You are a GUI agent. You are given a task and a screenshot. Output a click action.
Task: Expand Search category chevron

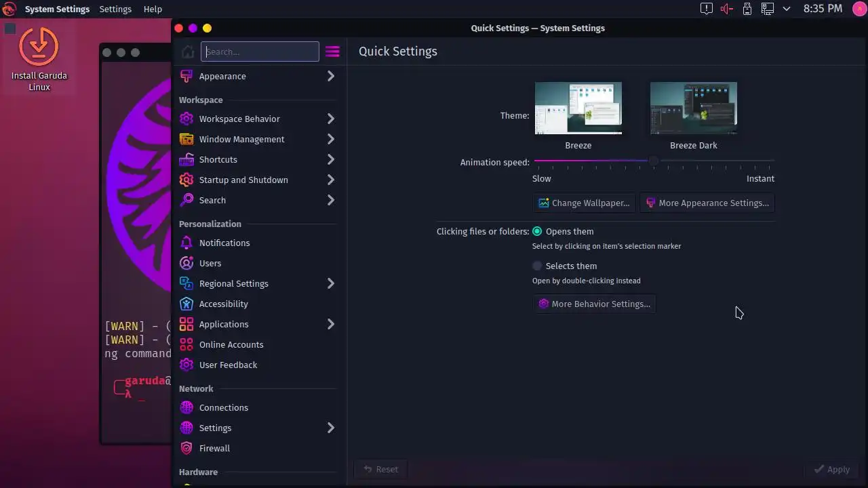point(331,200)
